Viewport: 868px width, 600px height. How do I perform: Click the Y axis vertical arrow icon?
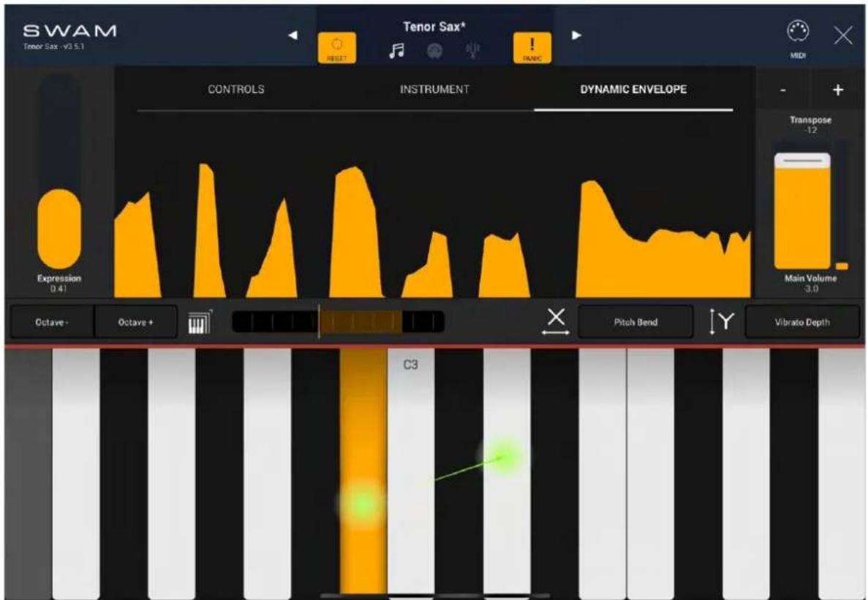(722, 322)
